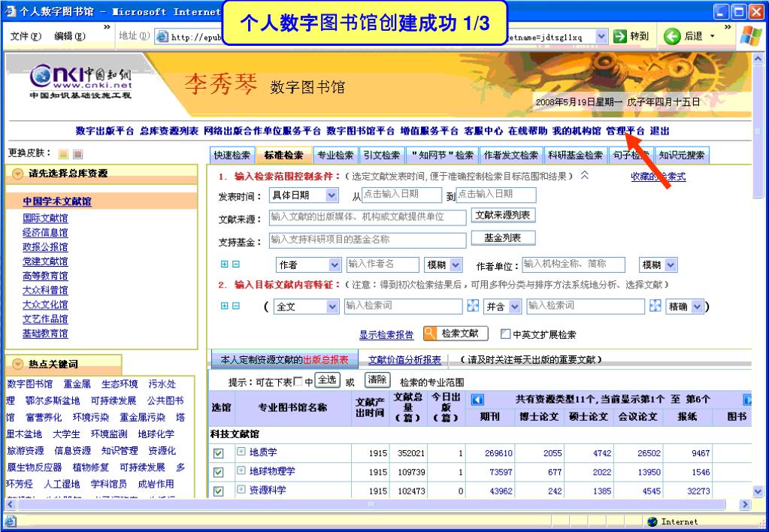Add an author row with plus icon
769x532 pixels.
[x=224, y=264]
